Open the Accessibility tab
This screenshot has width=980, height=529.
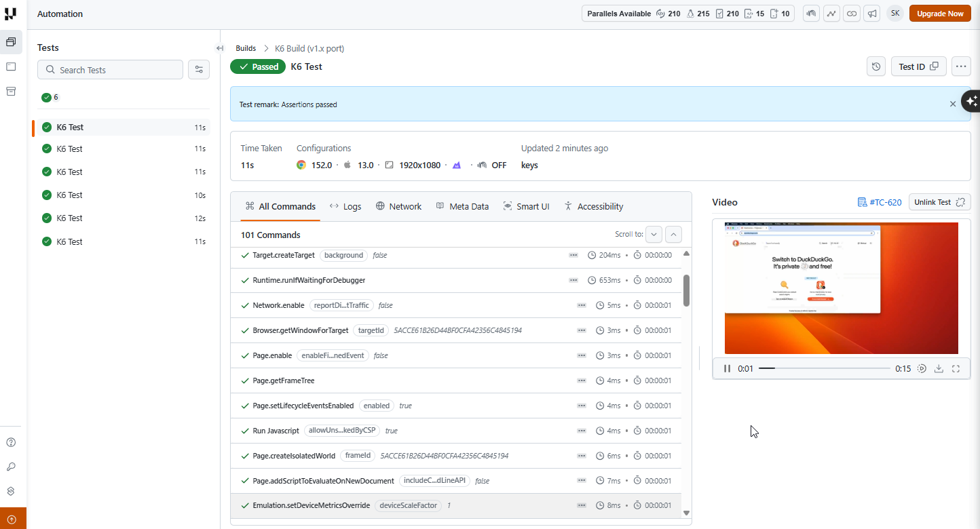[x=593, y=206]
